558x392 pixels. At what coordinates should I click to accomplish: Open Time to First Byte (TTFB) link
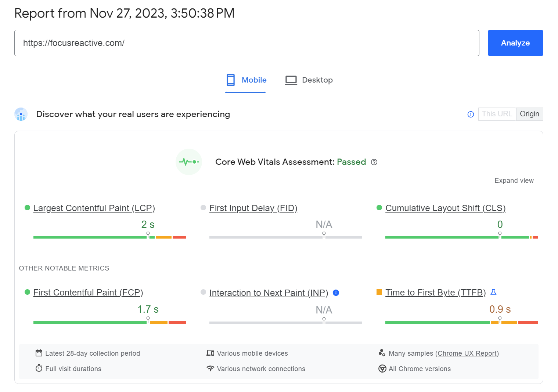coord(435,293)
